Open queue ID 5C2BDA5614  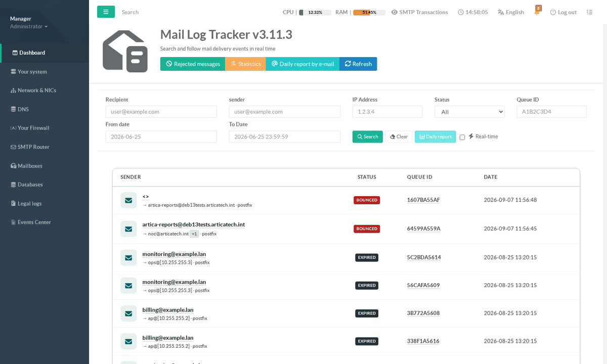[x=424, y=257]
